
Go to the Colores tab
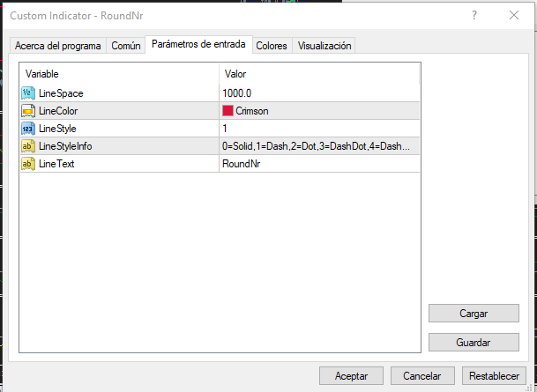click(x=272, y=46)
